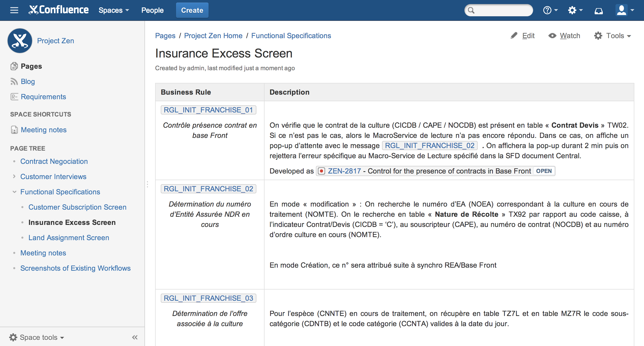Expand the Customer Interviews tree item
The image size is (644, 346).
(14, 177)
